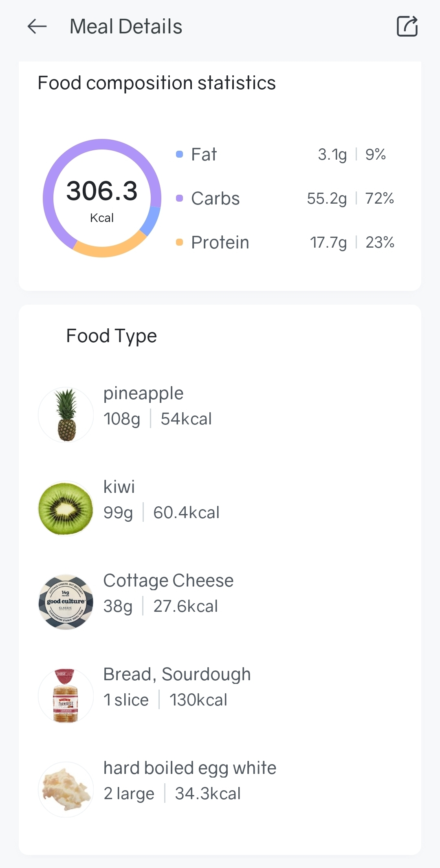Tap the Cottage Cheese product image

click(x=66, y=602)
